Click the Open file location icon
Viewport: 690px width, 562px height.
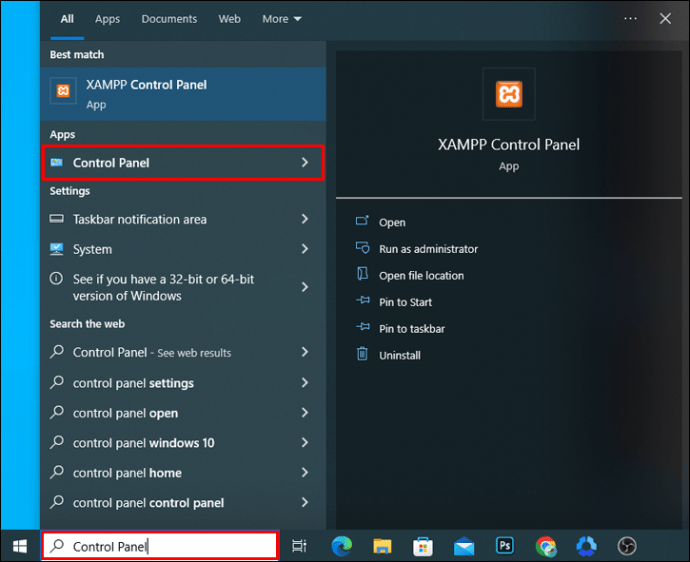(x=362, y=274)
